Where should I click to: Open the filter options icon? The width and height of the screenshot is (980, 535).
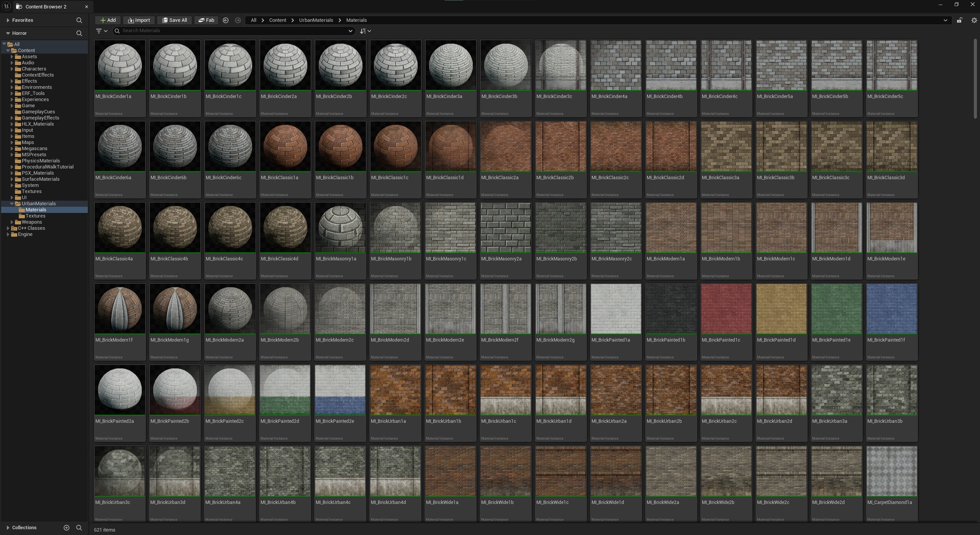(102, 31)
